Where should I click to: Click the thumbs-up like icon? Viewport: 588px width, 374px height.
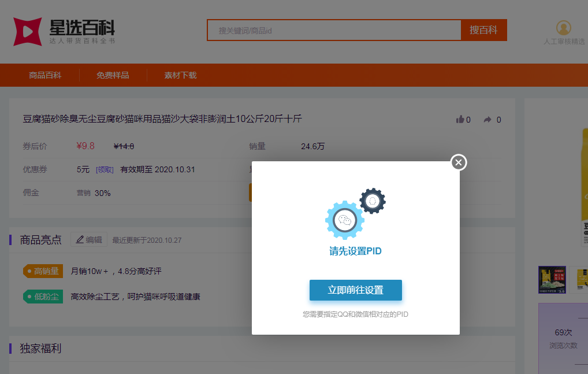pos(460,120)
